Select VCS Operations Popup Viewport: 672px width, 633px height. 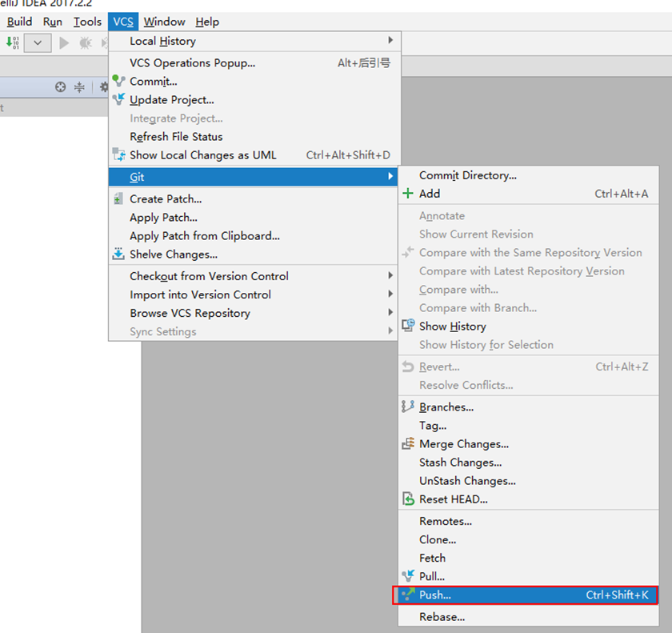tap(254, 63)
